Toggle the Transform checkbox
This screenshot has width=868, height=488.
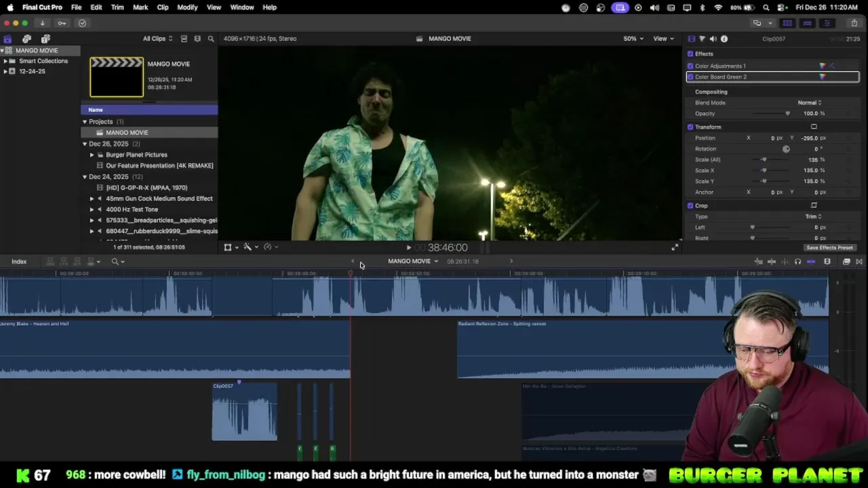coord(690,127)
